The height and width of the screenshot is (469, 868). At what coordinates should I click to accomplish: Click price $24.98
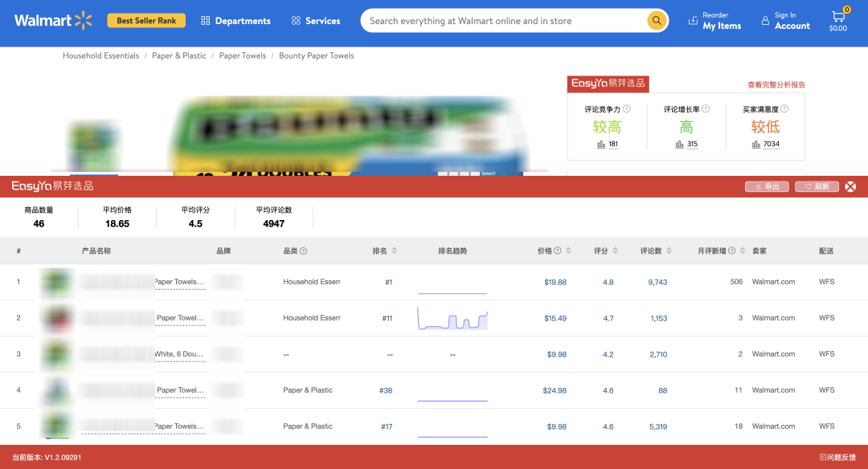(555, 390)
